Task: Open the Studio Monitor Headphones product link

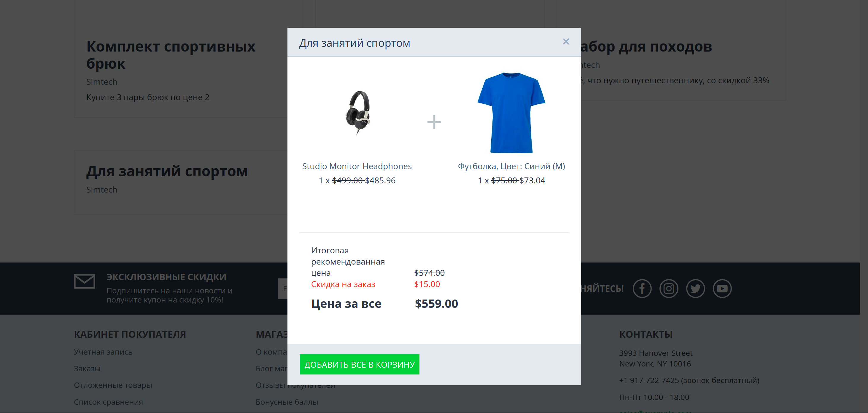Action: coord(357,166)
